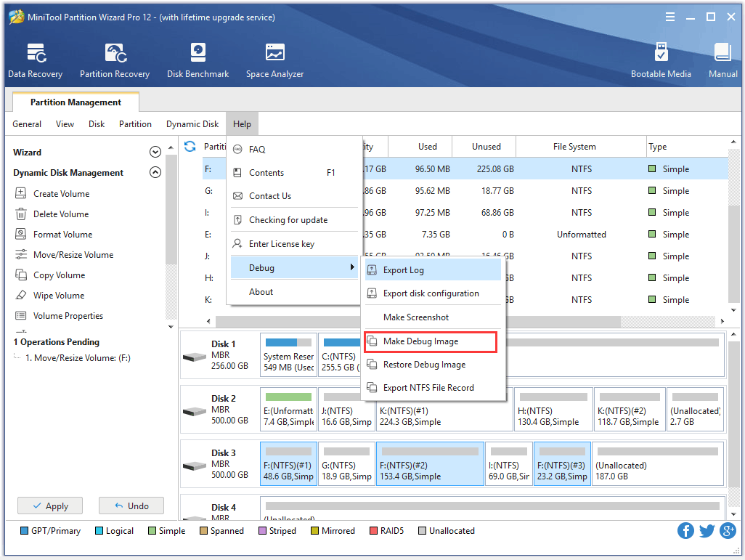Open the Manual icon
The width and height of the screenshot is (745, 560).
(722, 60)
